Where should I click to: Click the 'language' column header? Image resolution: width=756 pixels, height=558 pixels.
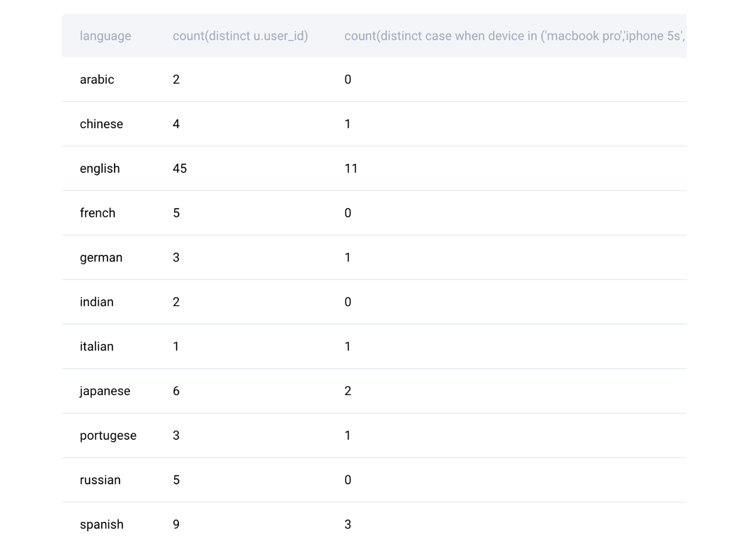[x=105, y=36]
